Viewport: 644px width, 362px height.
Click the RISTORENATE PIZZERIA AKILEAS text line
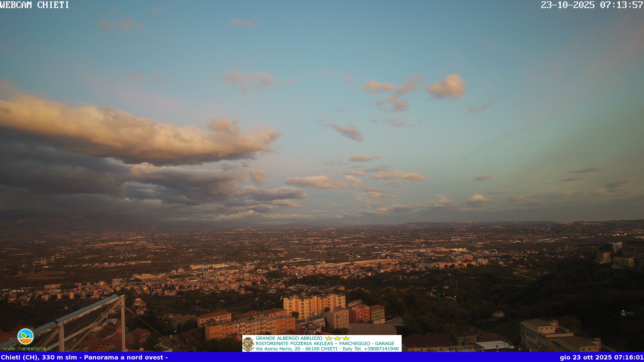pos(294,344)
